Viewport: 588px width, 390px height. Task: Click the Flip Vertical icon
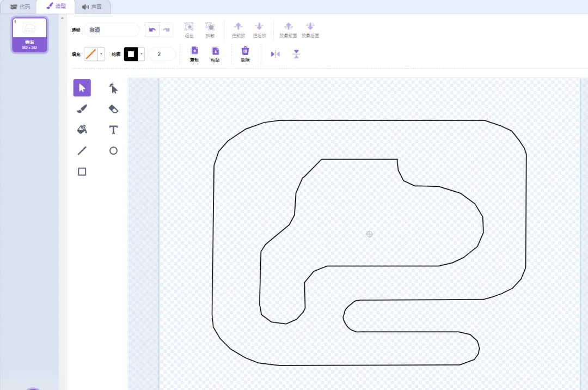coord(296,54)
